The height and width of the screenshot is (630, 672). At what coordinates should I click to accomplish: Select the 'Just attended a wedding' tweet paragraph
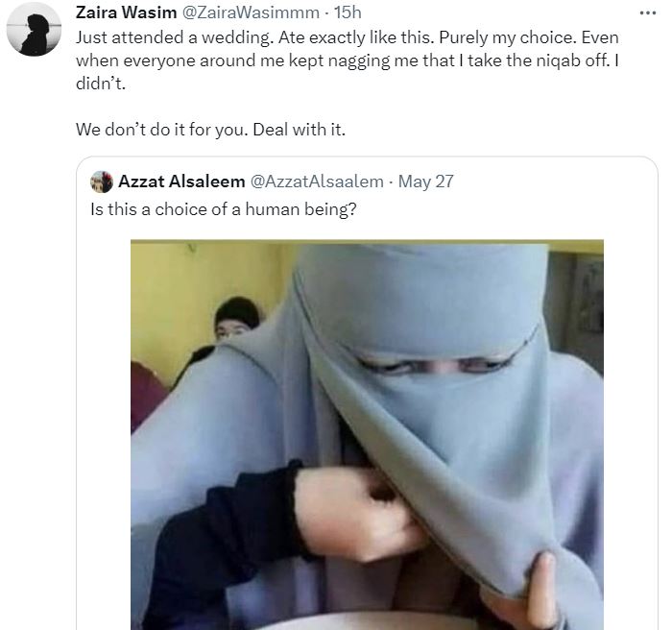348,61
